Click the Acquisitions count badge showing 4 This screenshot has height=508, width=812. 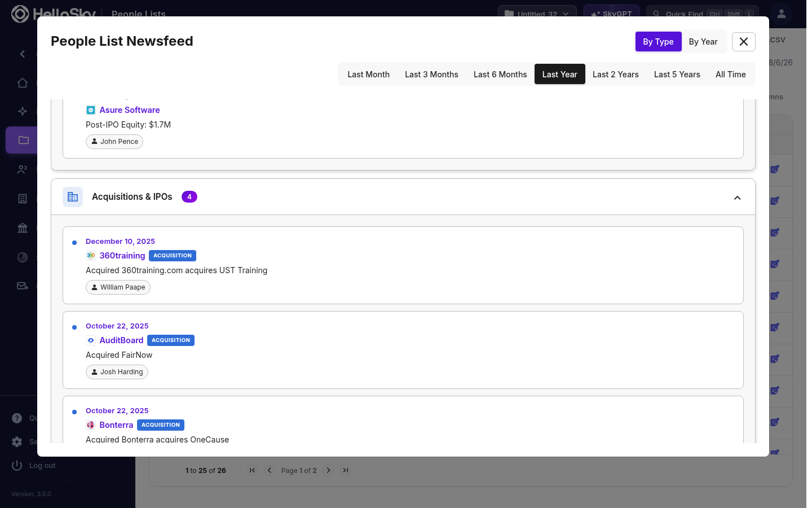tap(189, 197)
